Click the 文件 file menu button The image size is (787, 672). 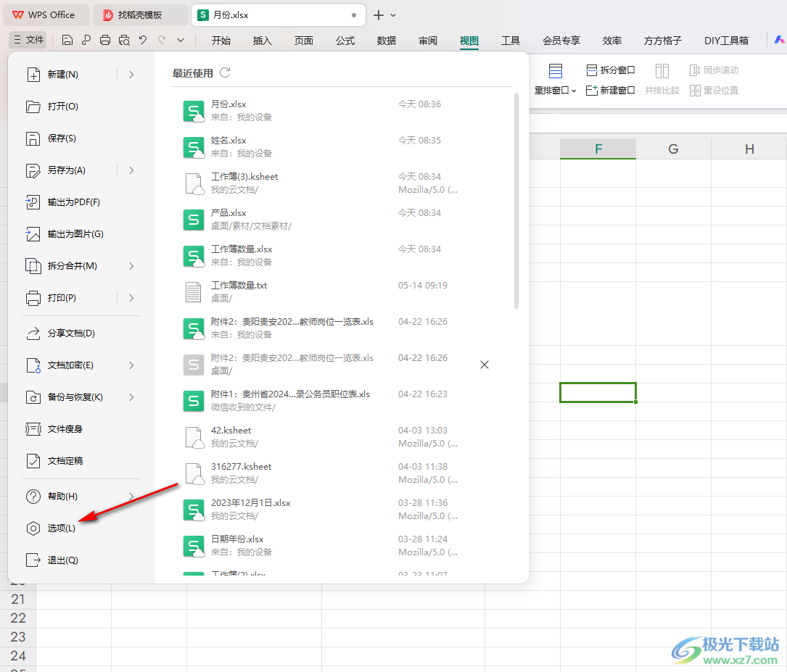point(28,40)
